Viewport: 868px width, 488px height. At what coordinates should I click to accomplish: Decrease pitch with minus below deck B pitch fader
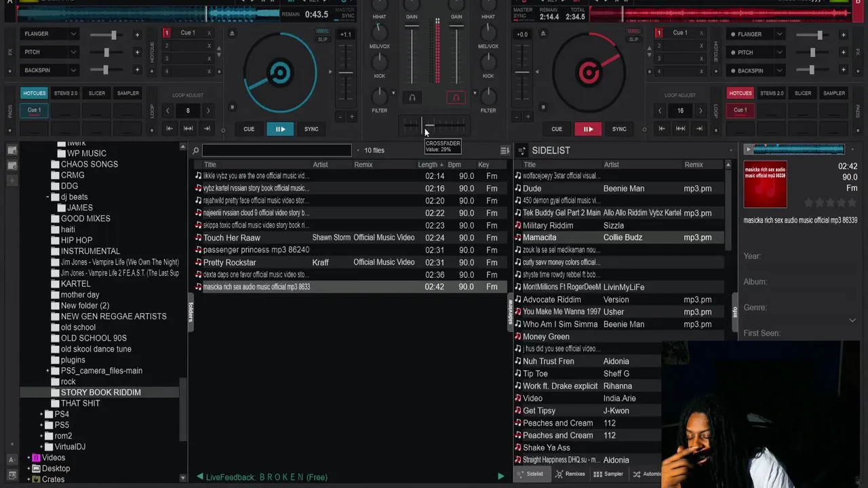click(x=517, y=117)
